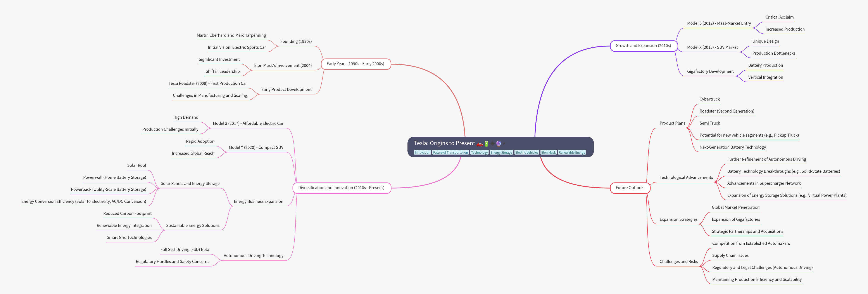
Task: Select Initial Vision: Electric Sports Car
Action: coord(236,47)
